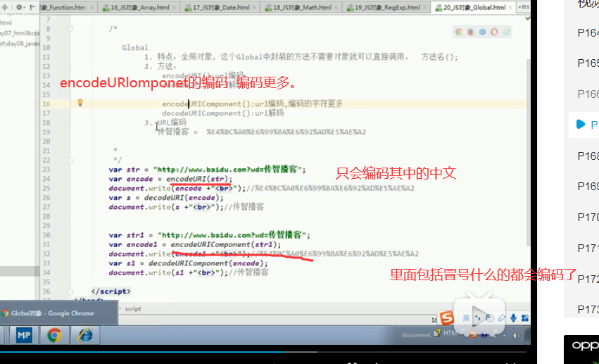Click decodeURI(encode) on line 26
599x364 pixels.
(x=182, y=198)
